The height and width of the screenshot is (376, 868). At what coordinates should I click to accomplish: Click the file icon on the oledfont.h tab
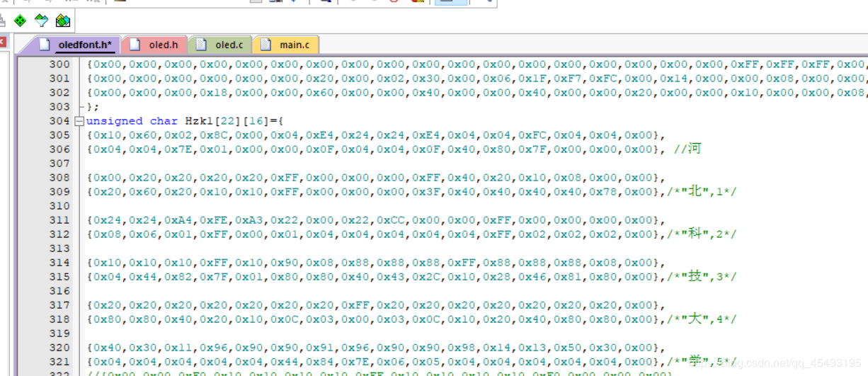(x=45, y=45)
